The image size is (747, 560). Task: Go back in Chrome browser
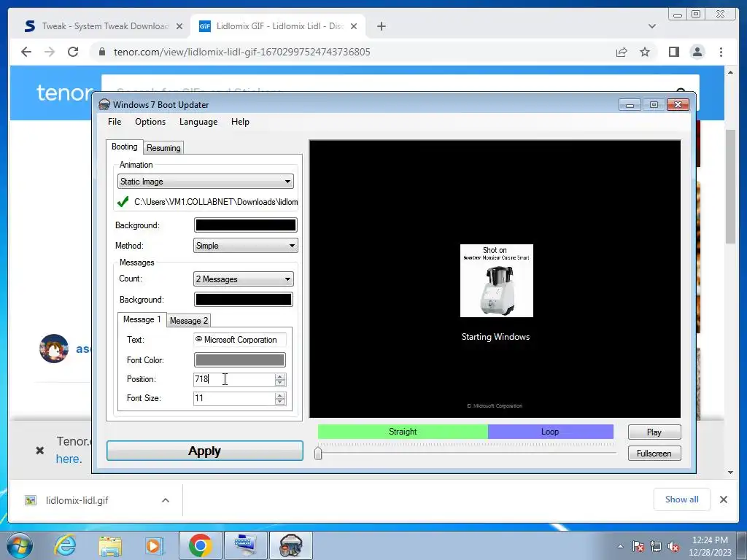tap(26, 52)
